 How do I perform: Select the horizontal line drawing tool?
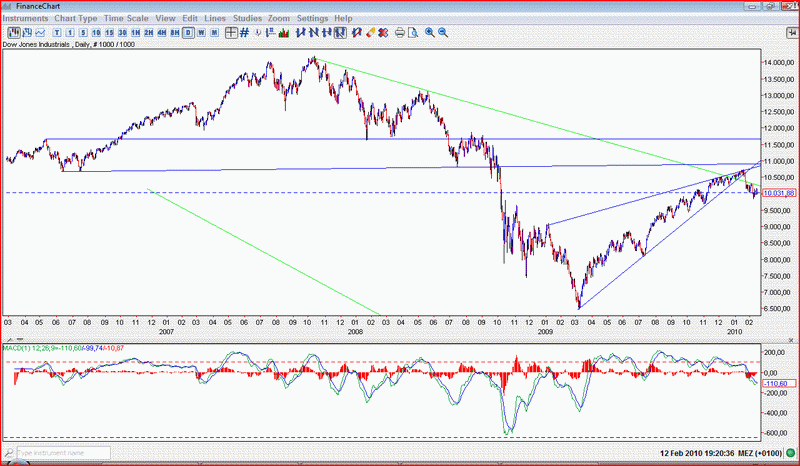pos(327,33)
